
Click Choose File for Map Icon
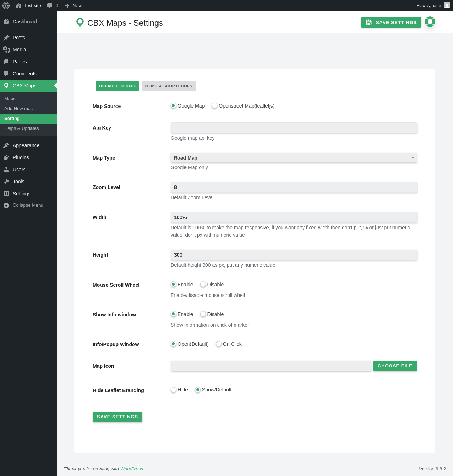click(395, 366)
